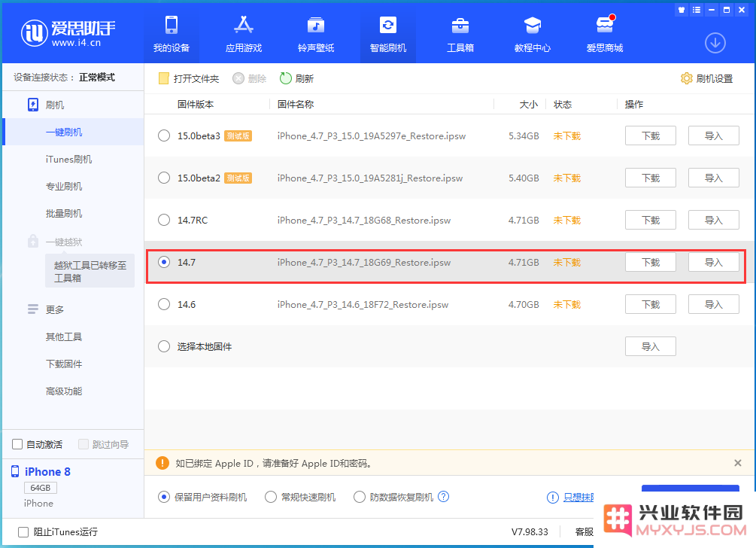Click 下载 for 14.6 firmware
The image size is (756, 548).
click(651, 304)
